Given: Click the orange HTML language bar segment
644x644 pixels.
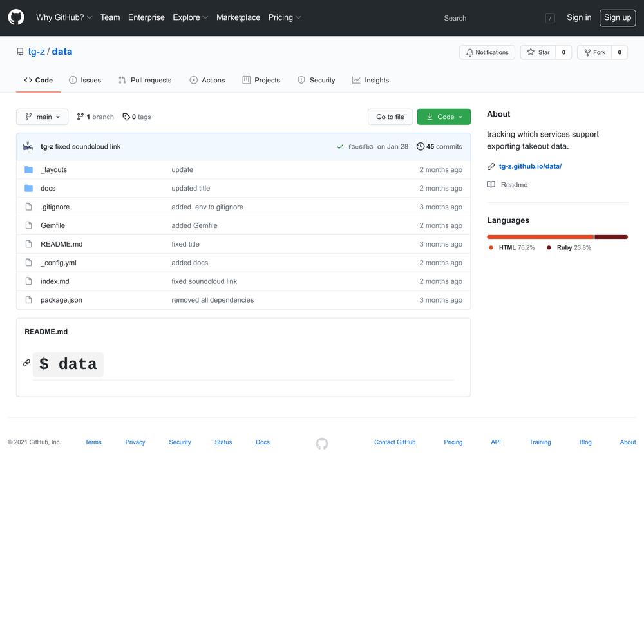Looking at the screenshot, I should (540, 237).
